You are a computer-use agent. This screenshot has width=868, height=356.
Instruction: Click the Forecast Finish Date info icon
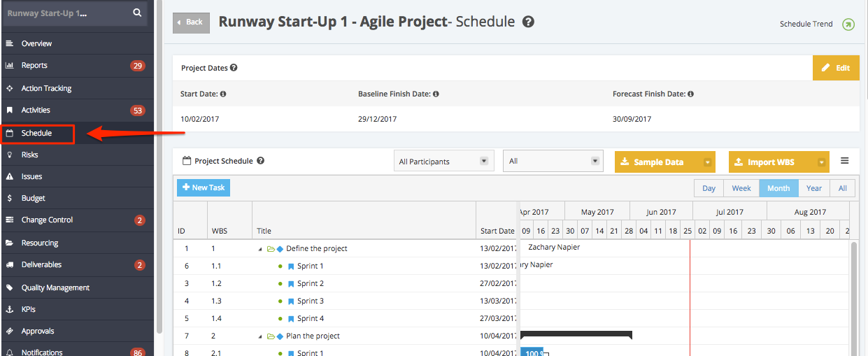[692, 94]
